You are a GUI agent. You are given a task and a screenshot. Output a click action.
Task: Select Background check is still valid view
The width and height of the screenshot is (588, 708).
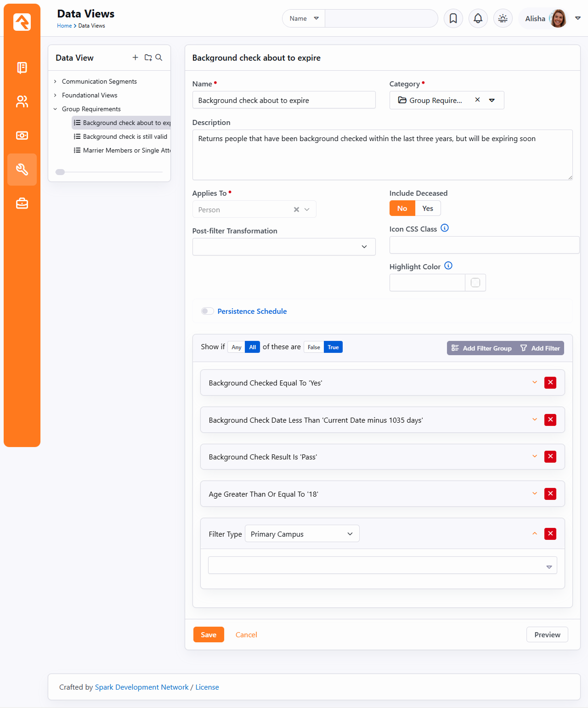pos(124,136)
